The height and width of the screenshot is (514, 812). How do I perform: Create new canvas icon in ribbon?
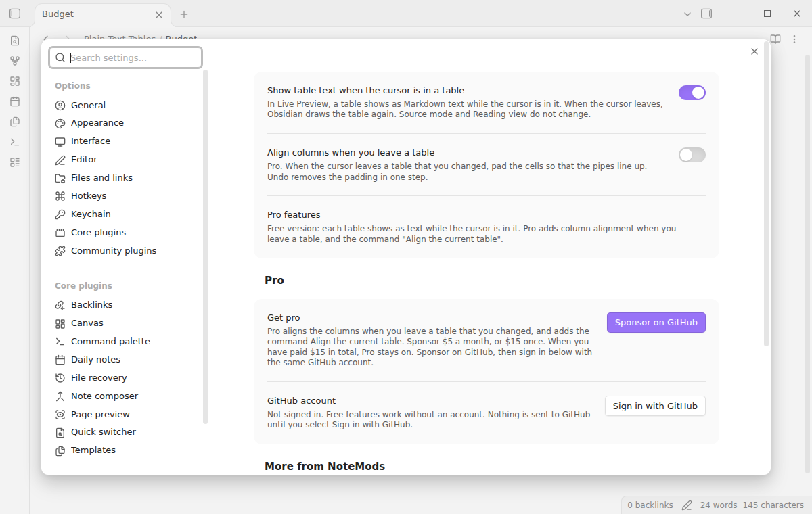[15, 81]
